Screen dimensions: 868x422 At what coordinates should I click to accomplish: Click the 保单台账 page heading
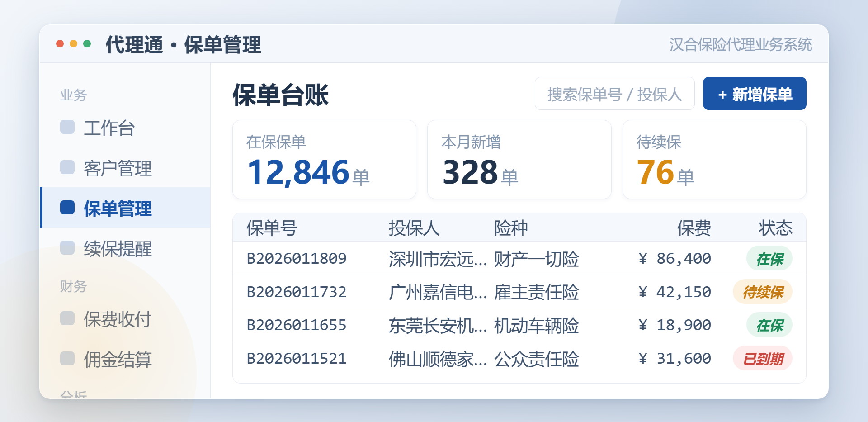click(280, 95)
